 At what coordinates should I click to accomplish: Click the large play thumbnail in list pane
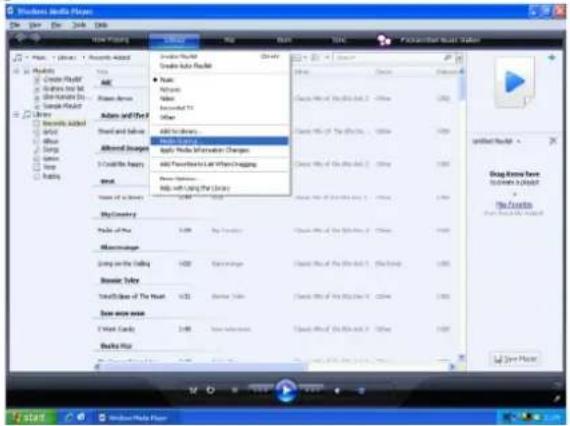click(515, 83)
